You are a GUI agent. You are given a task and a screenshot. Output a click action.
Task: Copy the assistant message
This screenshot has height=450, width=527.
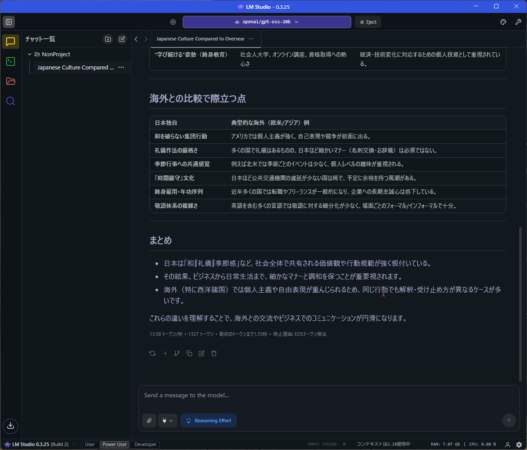click(x=189, y=354)
